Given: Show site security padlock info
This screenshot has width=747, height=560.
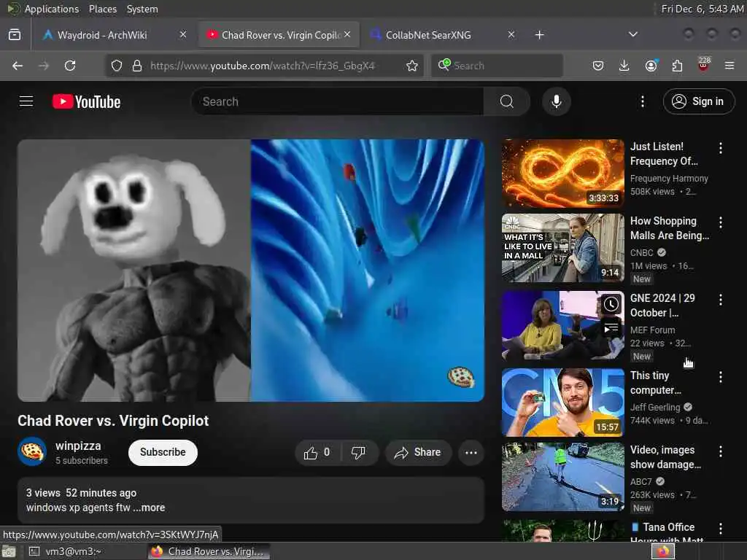Looking at the screenshot, I should (137, 66).
